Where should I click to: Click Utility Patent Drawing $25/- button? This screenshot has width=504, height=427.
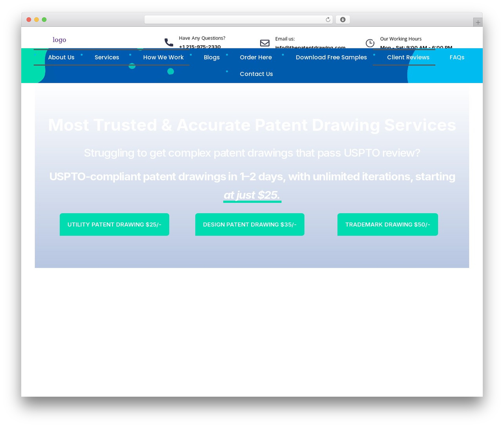pyautogui.click(x=115, y=225)
